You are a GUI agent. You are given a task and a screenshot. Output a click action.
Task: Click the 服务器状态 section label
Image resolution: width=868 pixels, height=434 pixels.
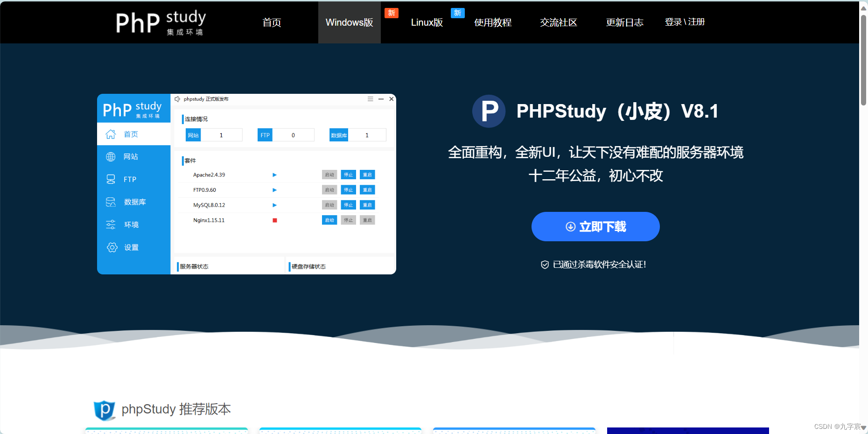(x=194, y=266)
